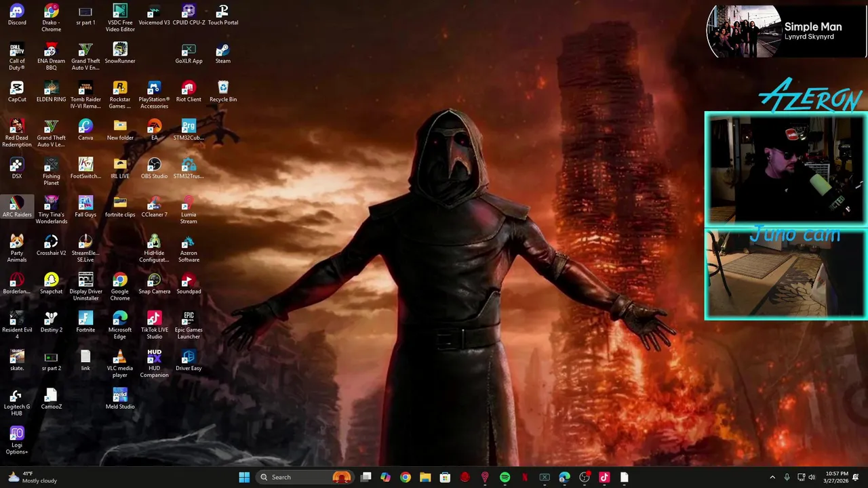The image size is (868, 488).
Task: Launch Lumia Stream from the desktop
Action: tap(189, 211)
